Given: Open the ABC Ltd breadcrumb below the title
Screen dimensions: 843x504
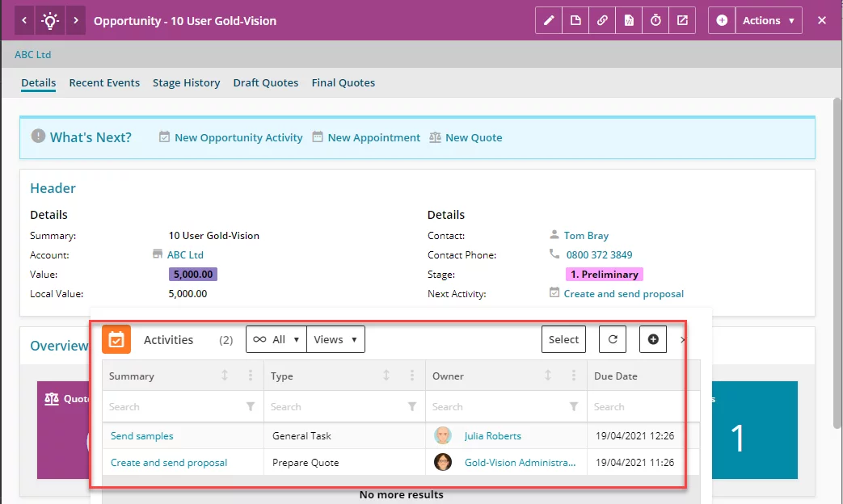Looking at the screenshot, I should tap(33, 54).
